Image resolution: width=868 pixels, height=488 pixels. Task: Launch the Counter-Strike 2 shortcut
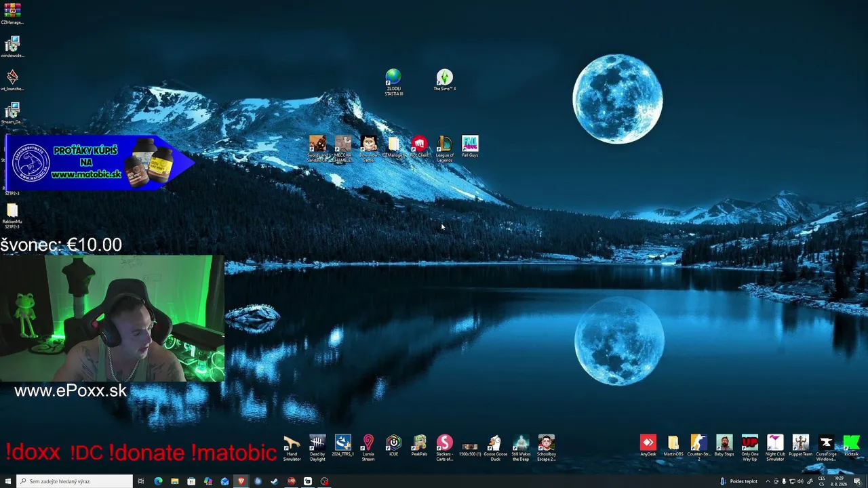pyautogui.click(x=698, y=448)
